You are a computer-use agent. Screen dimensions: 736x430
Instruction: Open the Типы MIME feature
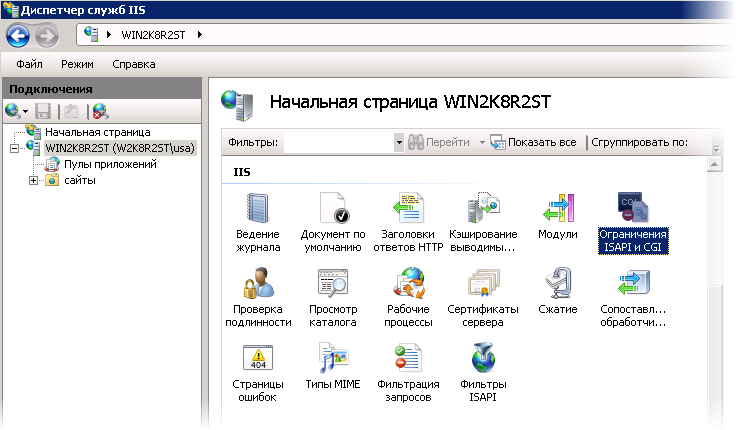(333, 366)
